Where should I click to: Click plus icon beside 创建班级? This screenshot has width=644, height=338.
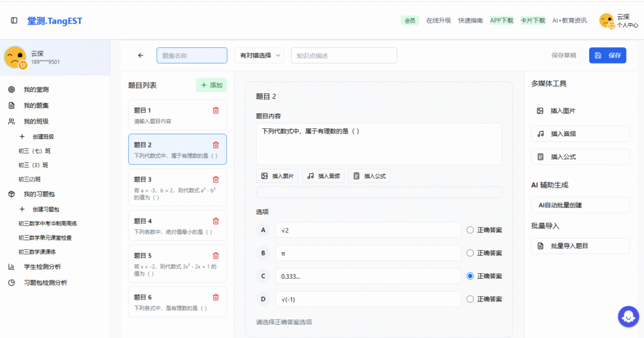(x=22, y=137)
